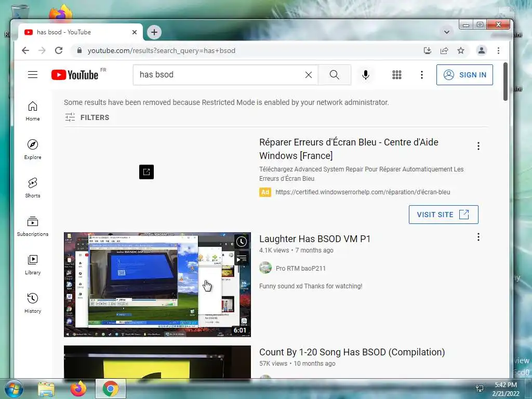Click Watch Later clock icon on thumbnail

pos(242,242)
